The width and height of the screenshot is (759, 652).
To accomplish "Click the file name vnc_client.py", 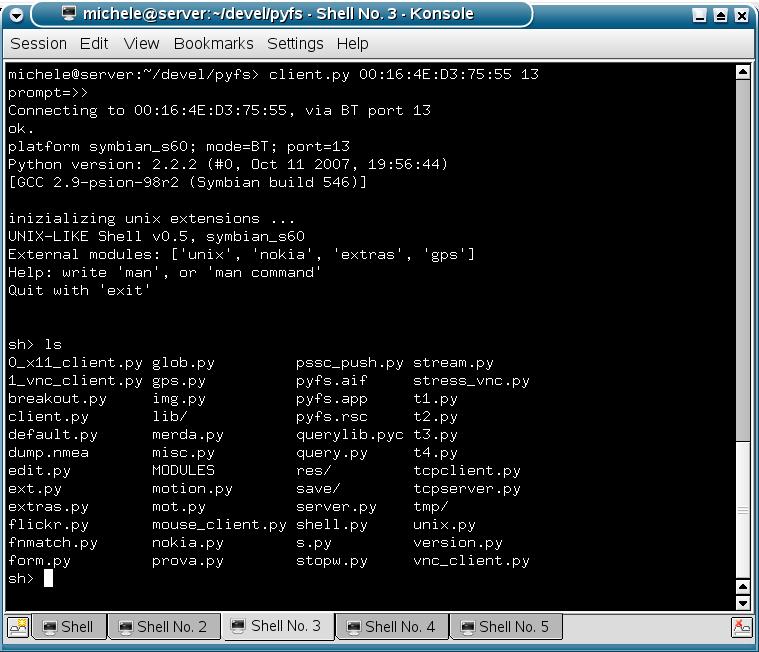I will tap(471, 561).
